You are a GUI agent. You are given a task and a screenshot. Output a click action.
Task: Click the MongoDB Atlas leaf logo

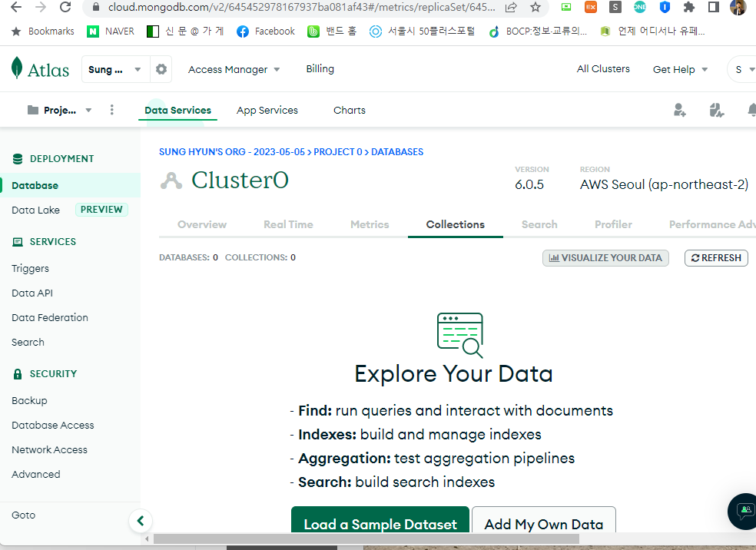[17, 68]
